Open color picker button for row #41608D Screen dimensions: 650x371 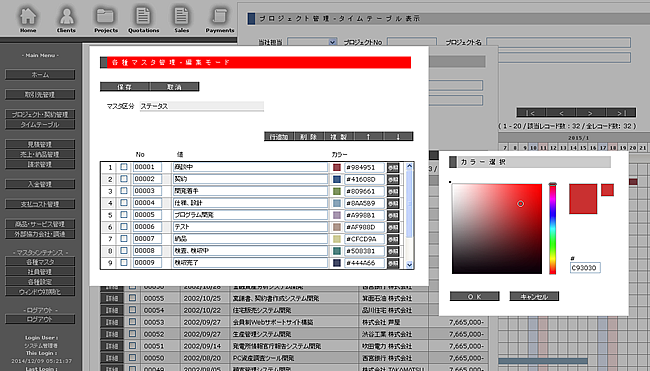(x=393, y=179)
